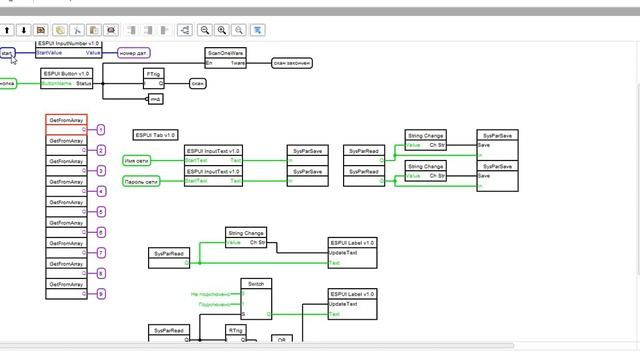This screenshot has height=360, width=640.
Task: Click the move up arrow toolbar icon
Action: [x=7, y=30]
